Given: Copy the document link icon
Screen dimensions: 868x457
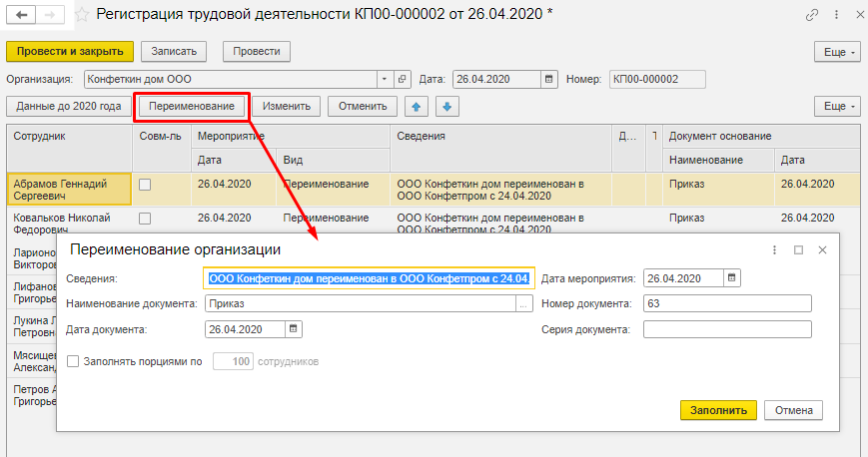Looking at the screenshot, I should [x=811, y=16].
